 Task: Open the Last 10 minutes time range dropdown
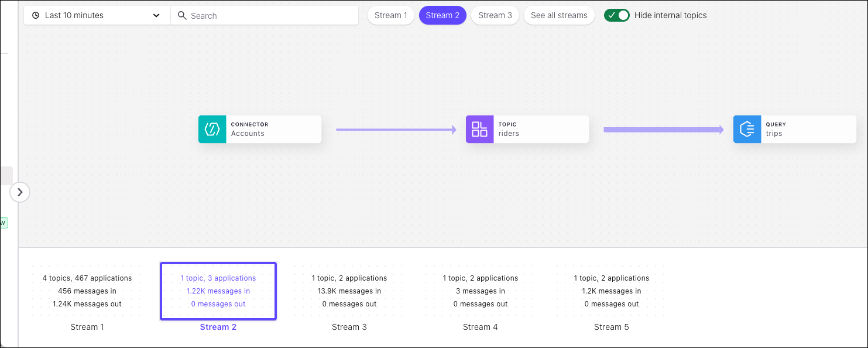pyautogui.click(x=97, y=16)
